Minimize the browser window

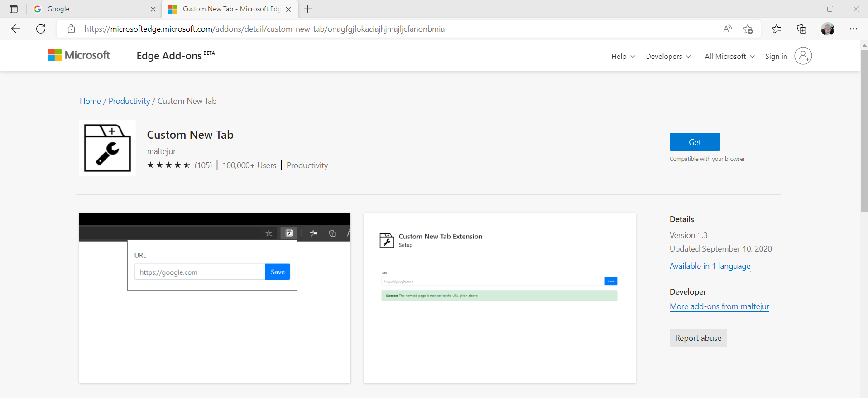pyautogui.click(x=804, y=9)
